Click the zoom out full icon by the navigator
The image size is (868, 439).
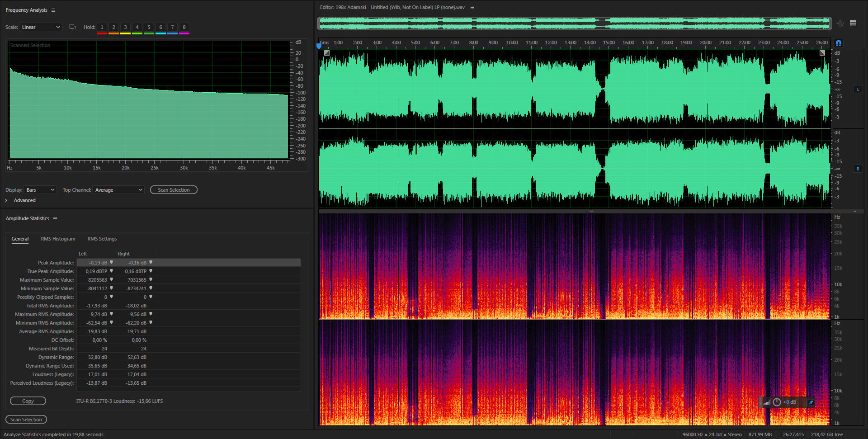[x=840, y=24]
